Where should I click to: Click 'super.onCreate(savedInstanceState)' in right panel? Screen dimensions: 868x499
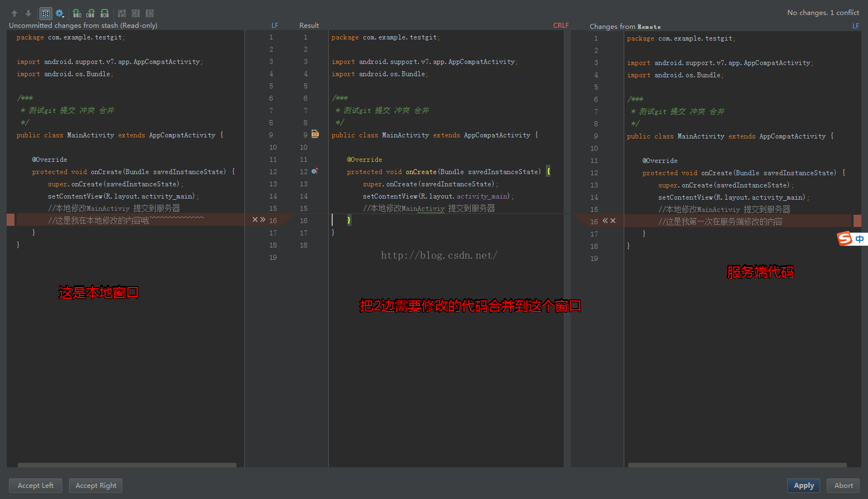coord(726,185)
